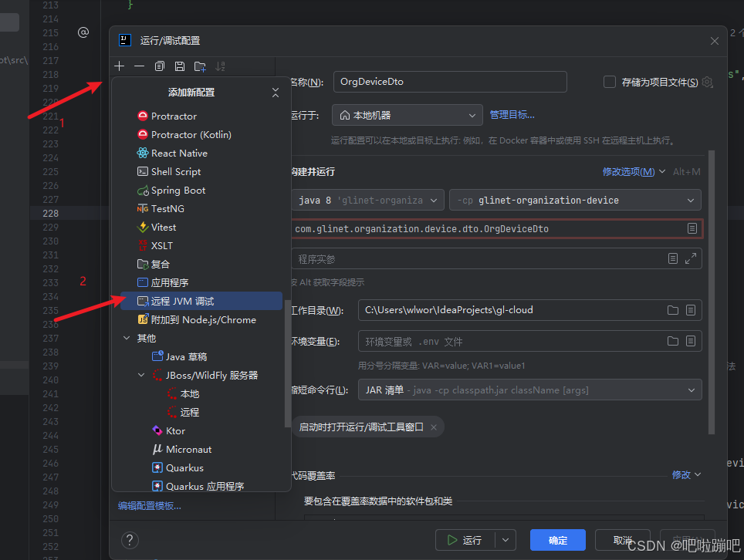
Task: Remove 启动时打开运行/调试工具窗口 tag
Action: 434,427
